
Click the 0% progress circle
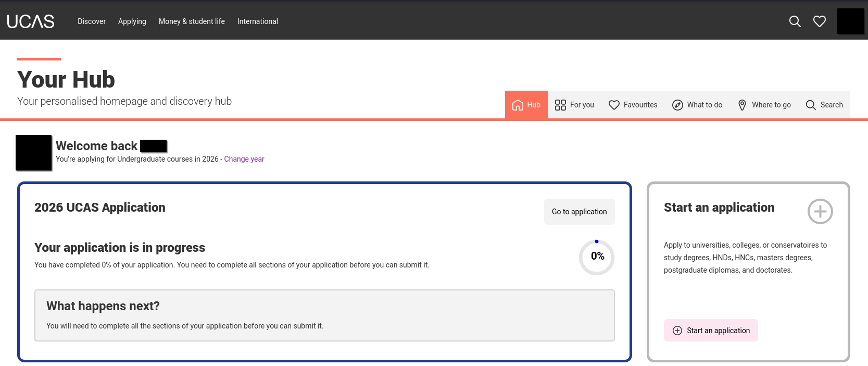(597, 257)
